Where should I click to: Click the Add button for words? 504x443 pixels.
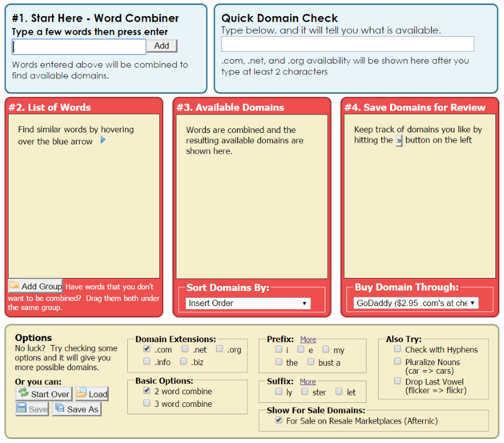[162, 46]
